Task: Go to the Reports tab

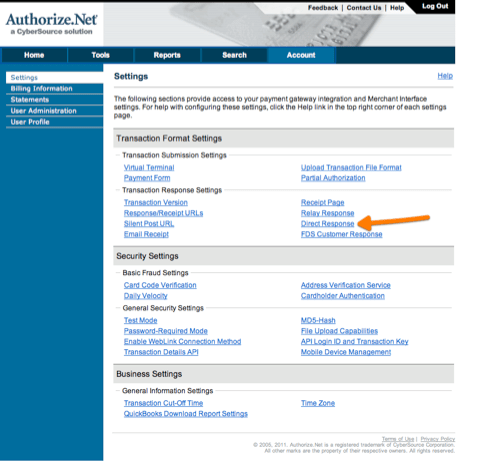Action: (x=167, y=55)
